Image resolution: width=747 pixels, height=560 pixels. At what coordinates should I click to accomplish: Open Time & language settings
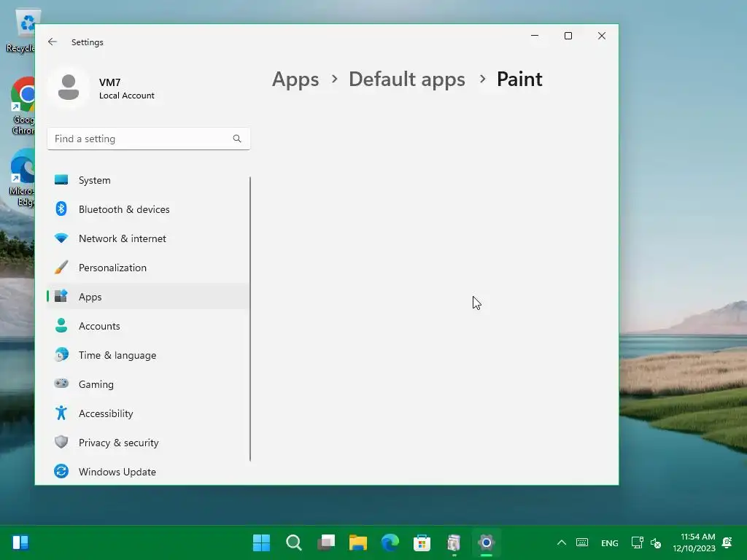(148, 355)
